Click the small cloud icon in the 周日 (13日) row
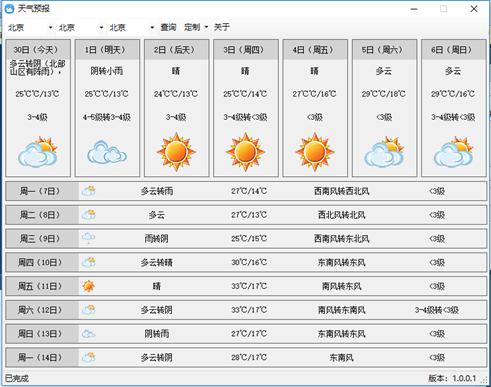 coord(89,334)
